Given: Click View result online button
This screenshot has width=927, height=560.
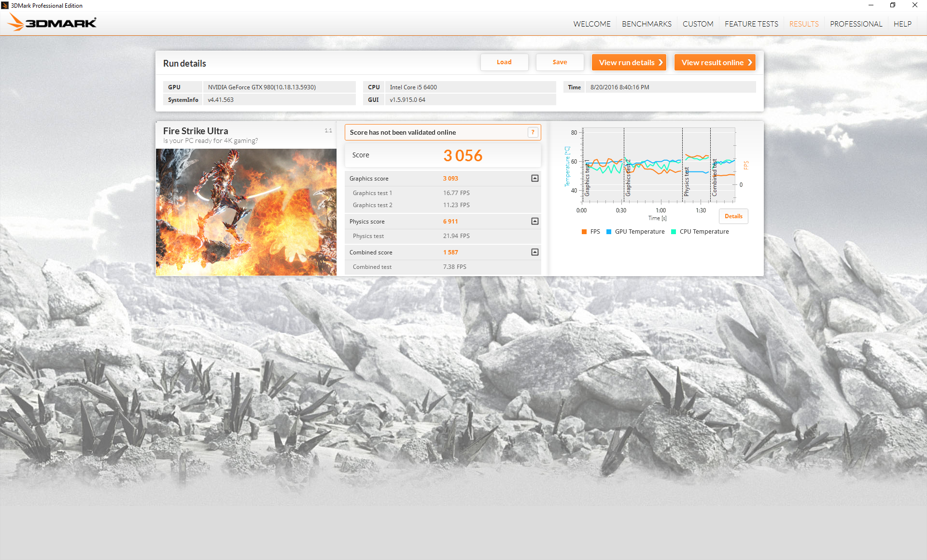Looking at the screenshot, I should point(715,62).
